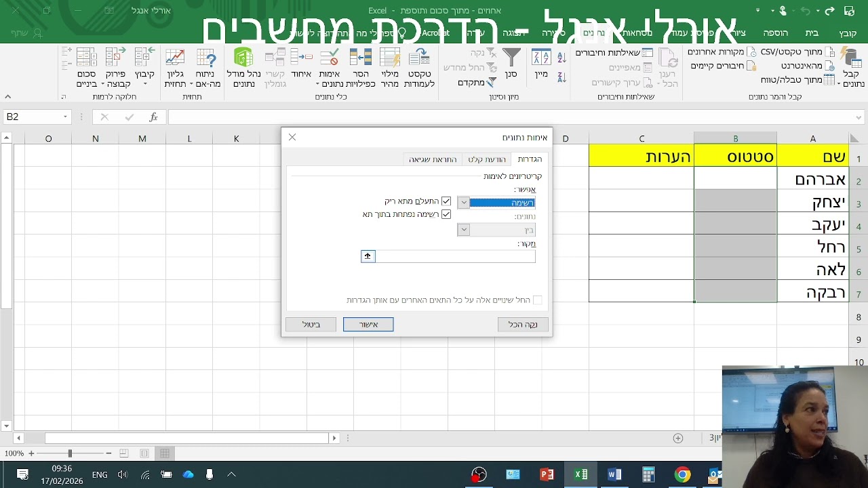Open the Data Validation ribbon dropdown arrow
The image size is (868, 488).
coord(319,84)
